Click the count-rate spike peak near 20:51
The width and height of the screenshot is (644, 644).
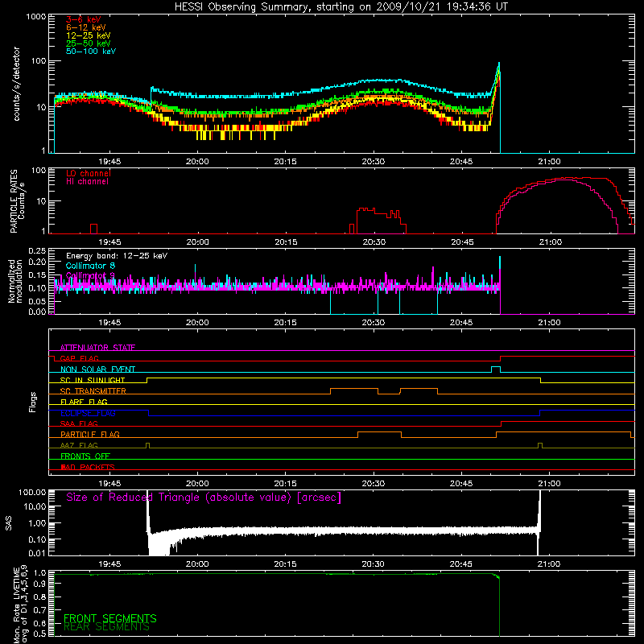pyautogui.click(x=499, y=64)
